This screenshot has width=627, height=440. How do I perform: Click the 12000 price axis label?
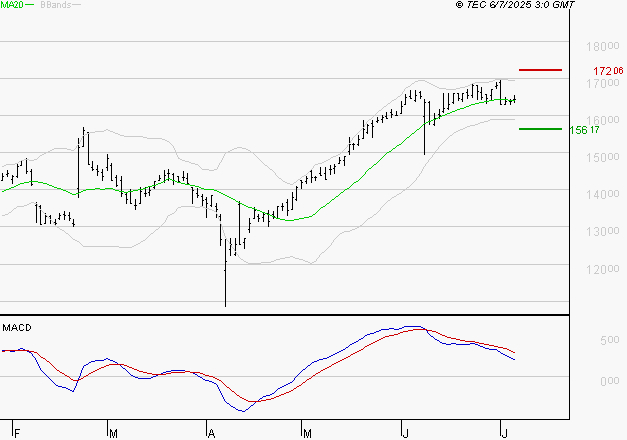click(x=603, y=269)
